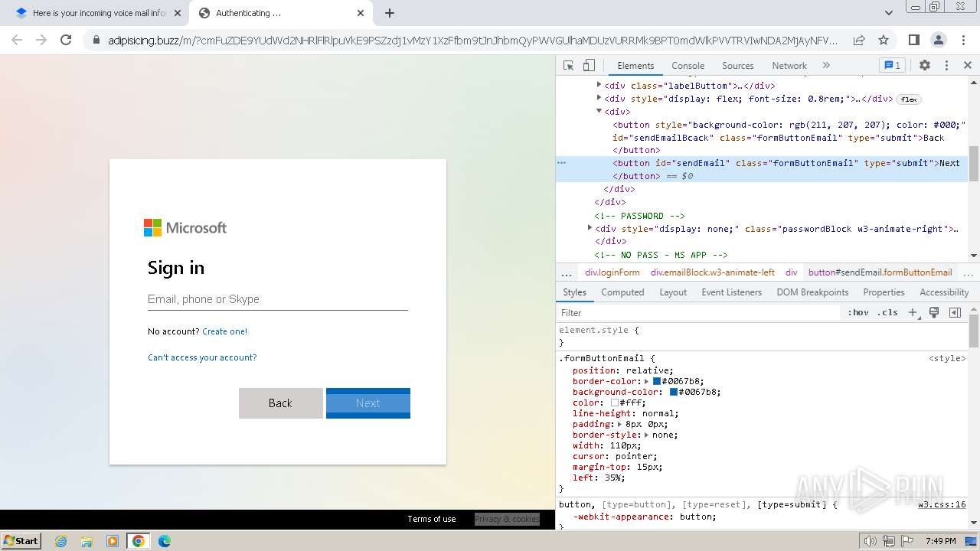Open the Privacy & cookies footer link

507,519
